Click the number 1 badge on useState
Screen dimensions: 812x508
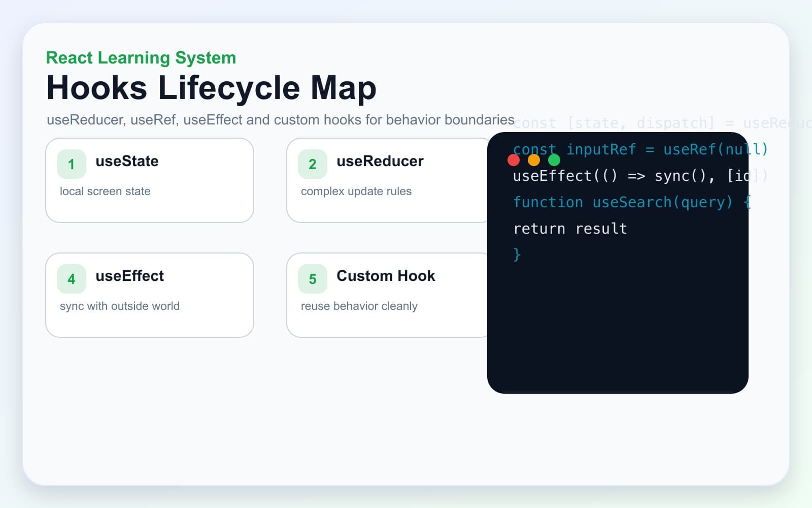[x=72, y=164]
